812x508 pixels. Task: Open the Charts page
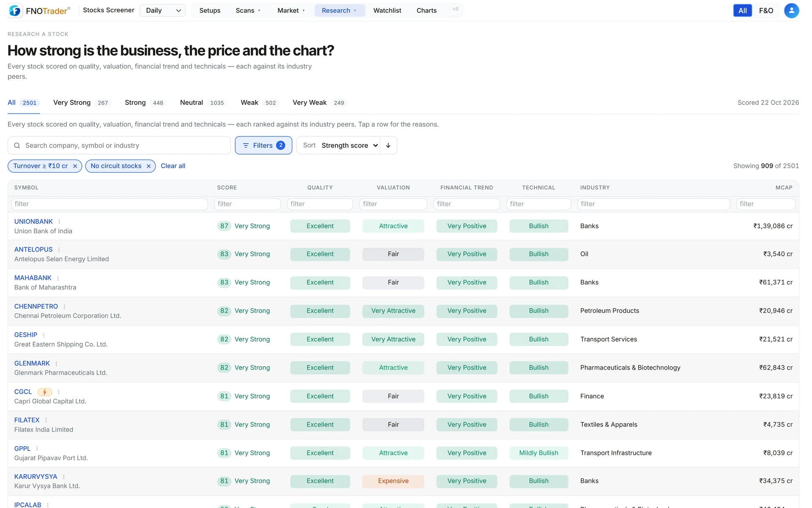(426, 11)
